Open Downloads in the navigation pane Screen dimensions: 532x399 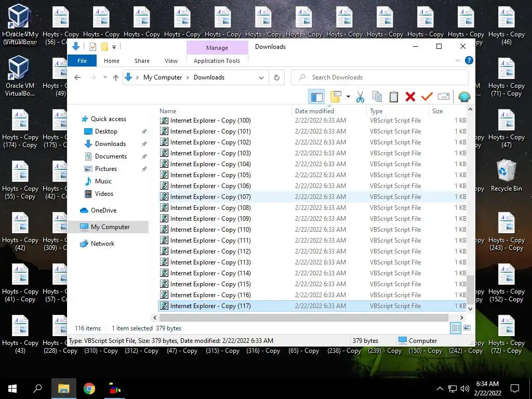point(110,144)
